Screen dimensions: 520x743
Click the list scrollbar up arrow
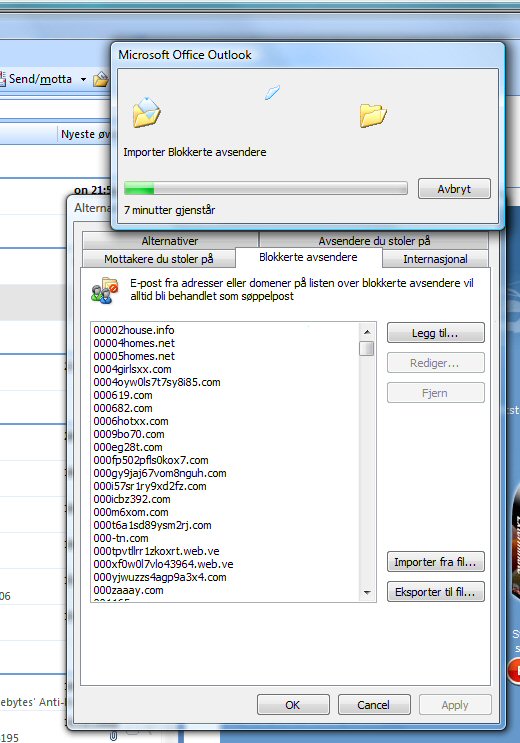tap(367, 331)
